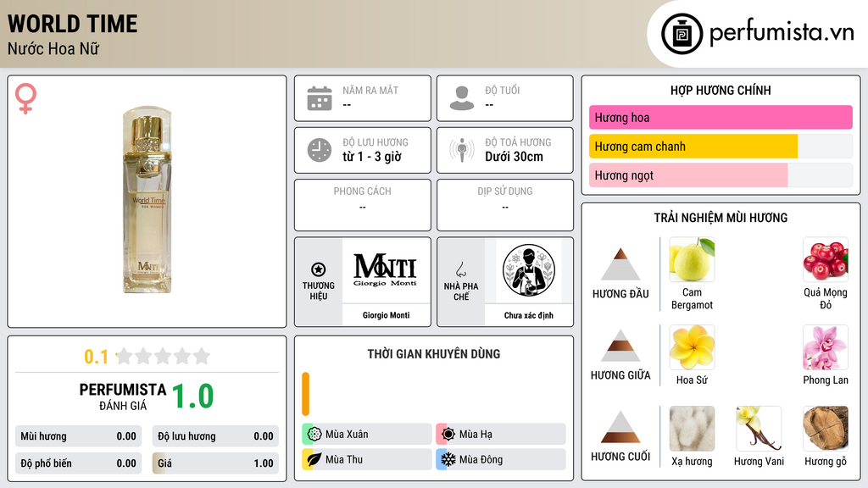Click the WORLD TIME title heading
Image resolution: width=868 pixels, height=488 pixels.
coord(73,24)
